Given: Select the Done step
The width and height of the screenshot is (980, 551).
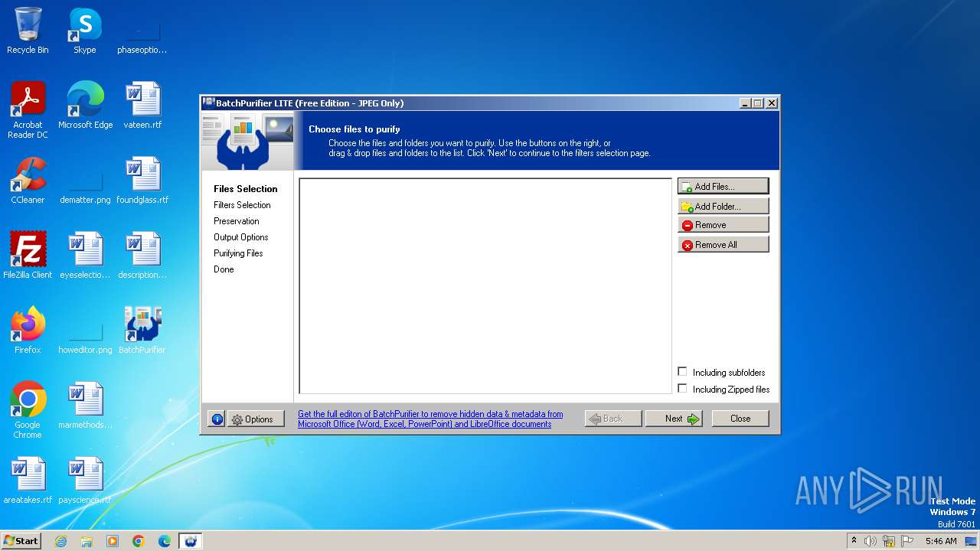Looking at the screenshot, I should point(224,269).
